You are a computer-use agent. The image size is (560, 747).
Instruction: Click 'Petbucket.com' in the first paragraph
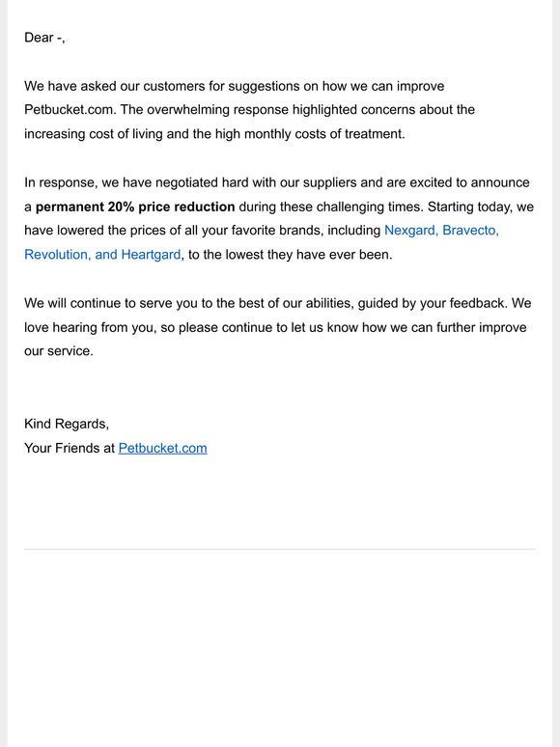pos(70,110)
